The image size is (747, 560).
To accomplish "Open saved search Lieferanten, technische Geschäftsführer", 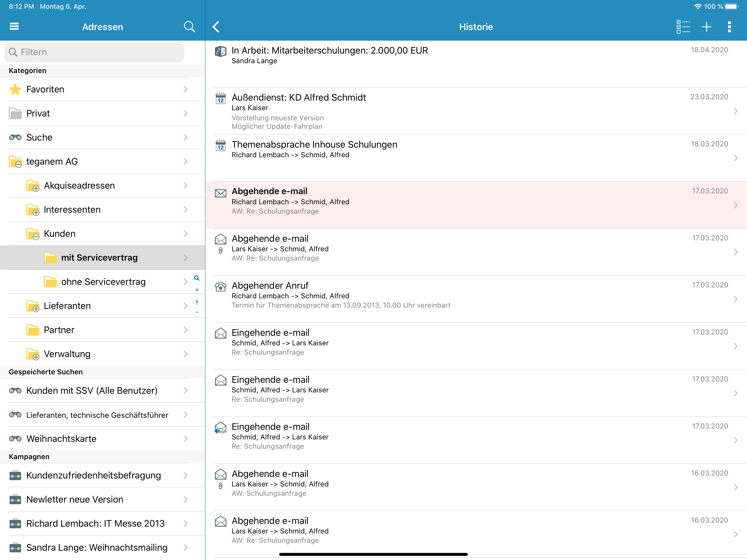I will 103,415.
